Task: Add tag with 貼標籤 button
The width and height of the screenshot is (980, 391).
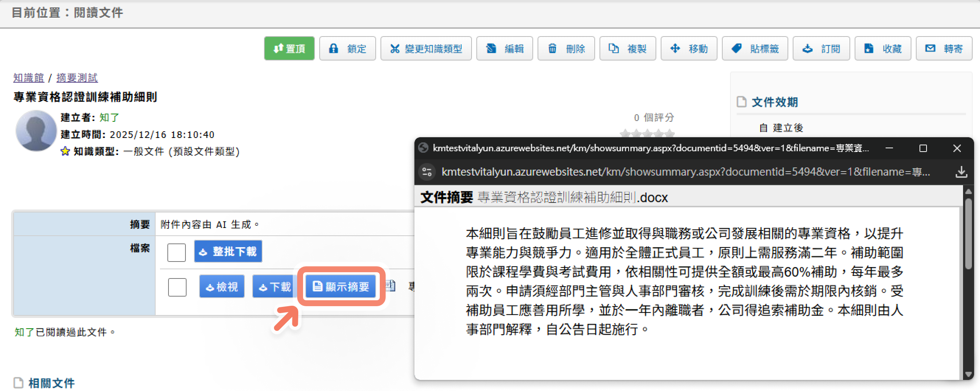Action: pos(755,48)
